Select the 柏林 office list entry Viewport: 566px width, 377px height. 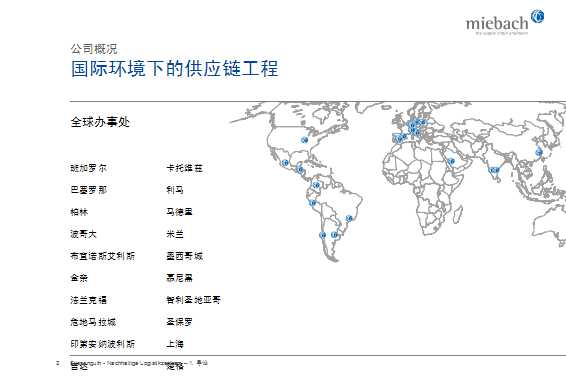point(79,212)
